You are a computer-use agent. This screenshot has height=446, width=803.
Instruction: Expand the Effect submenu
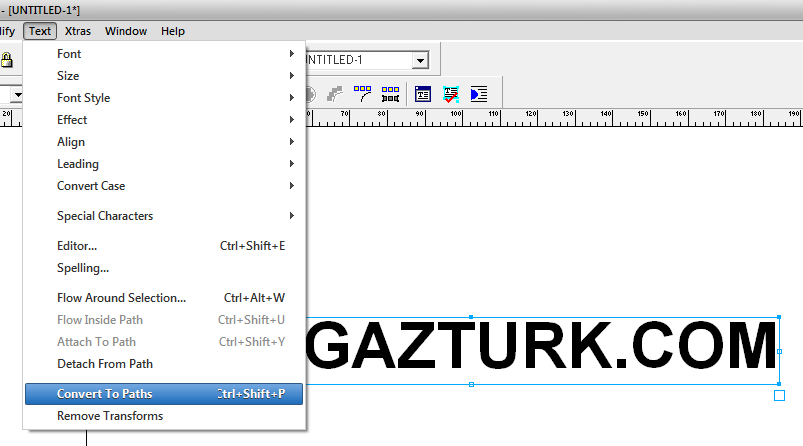pyautogui.click(x=164, y=120)
